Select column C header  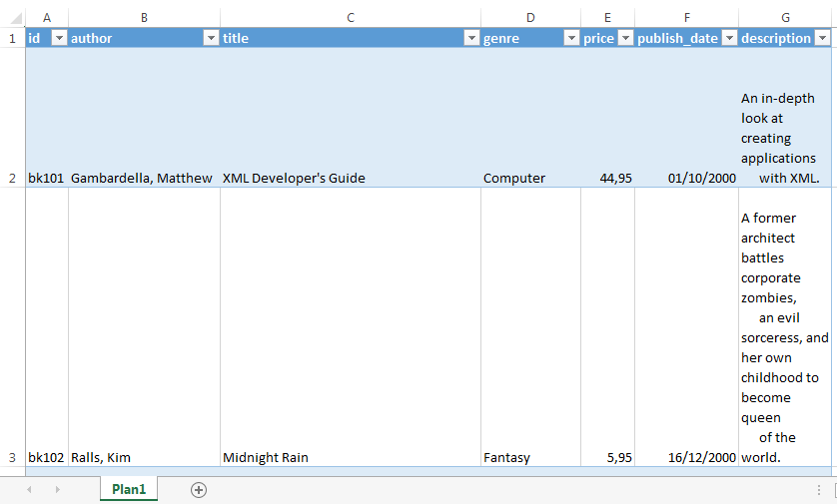(350, 17)
